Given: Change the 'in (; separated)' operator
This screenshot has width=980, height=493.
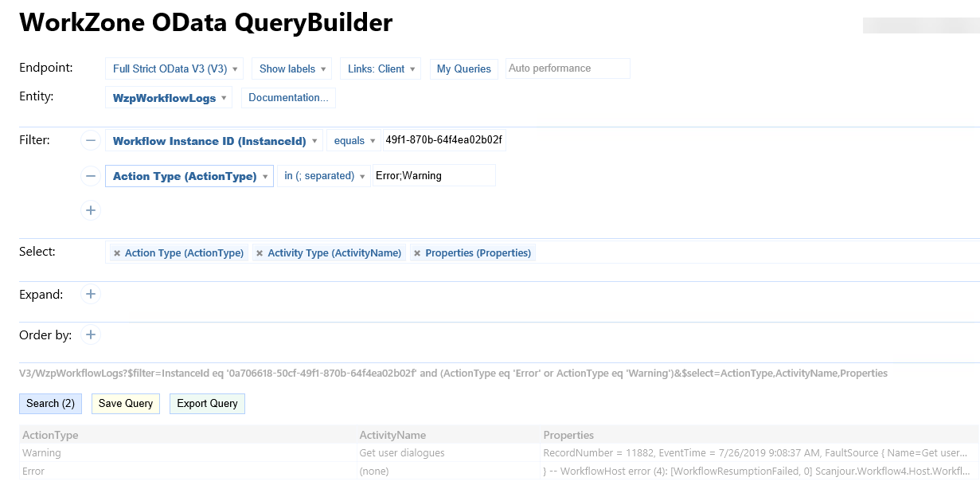Looking at the screenshot, I should point(324,176).
